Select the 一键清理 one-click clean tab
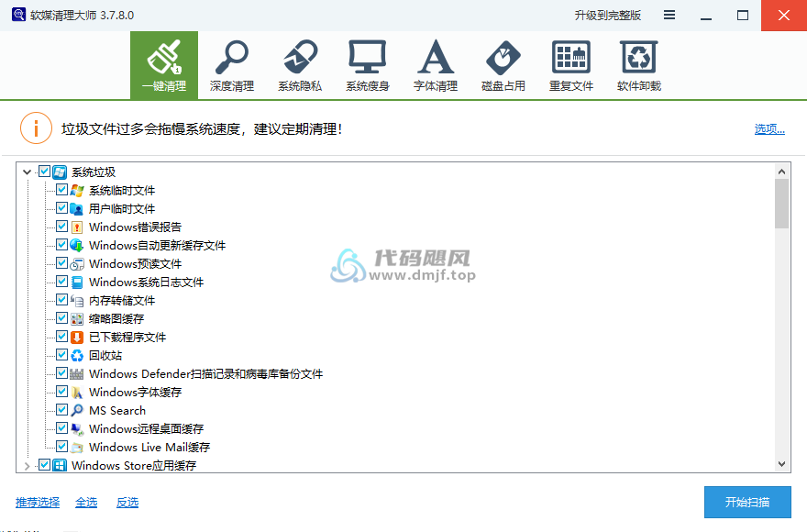Viewport: 807px width, 532px height. (164, 65)
